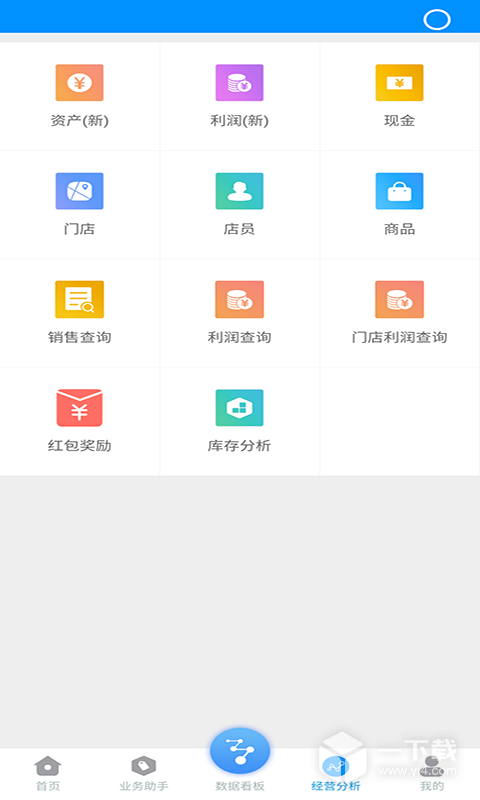This screenshot has height=800, width=480.
Task: Click the 商品 label
Action: [x=399, y=229]
